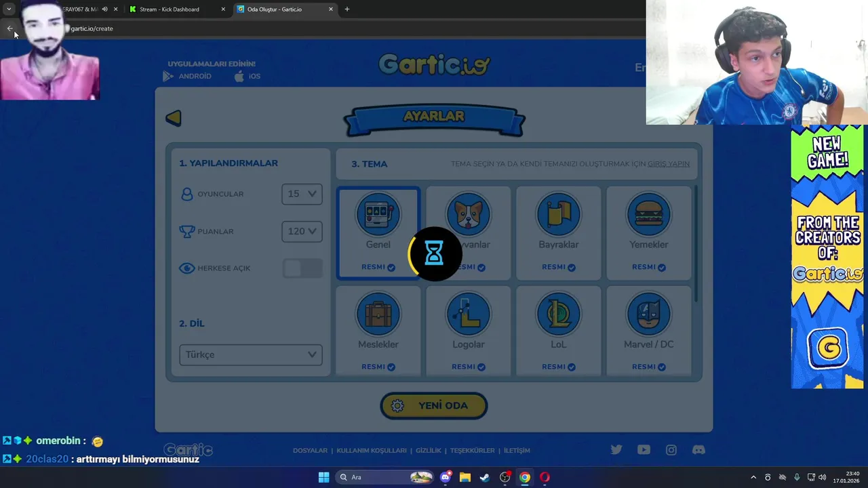
Task: Click the New Game advertisement banner
Action: click(x=827, y=257)
